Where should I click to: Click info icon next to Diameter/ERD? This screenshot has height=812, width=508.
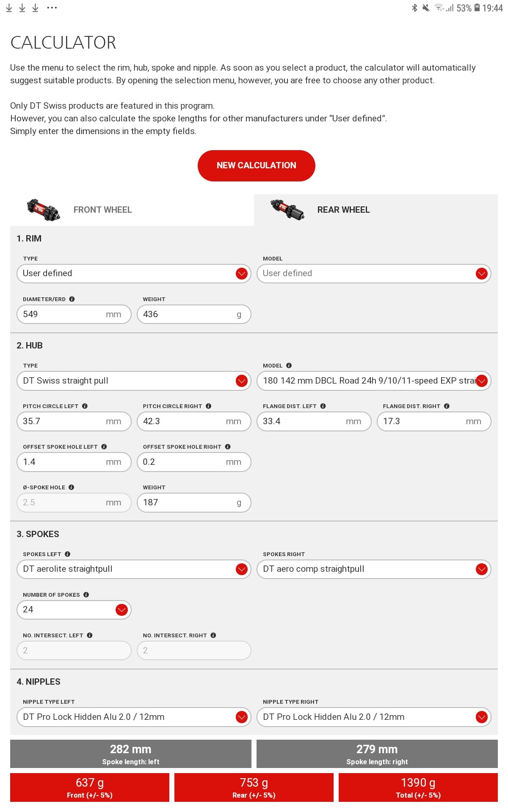72,299
